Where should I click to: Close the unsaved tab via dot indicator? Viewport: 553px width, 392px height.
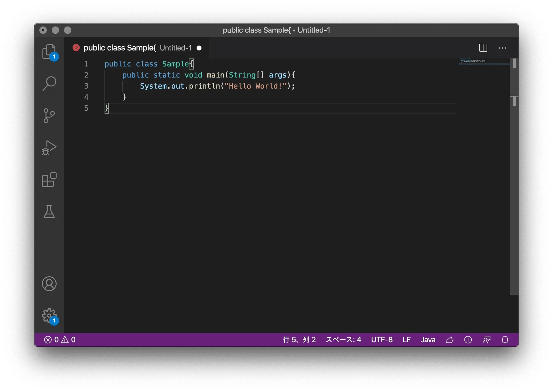tap(199, 48)
